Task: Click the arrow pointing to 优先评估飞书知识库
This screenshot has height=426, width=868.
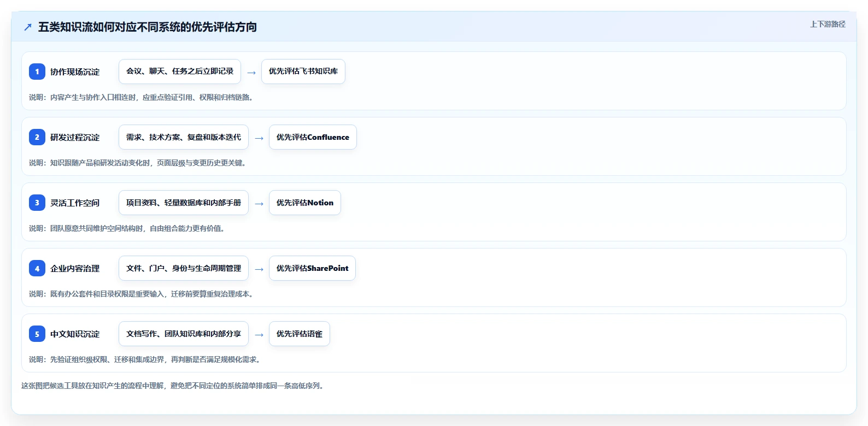Action: coord(251,73)
